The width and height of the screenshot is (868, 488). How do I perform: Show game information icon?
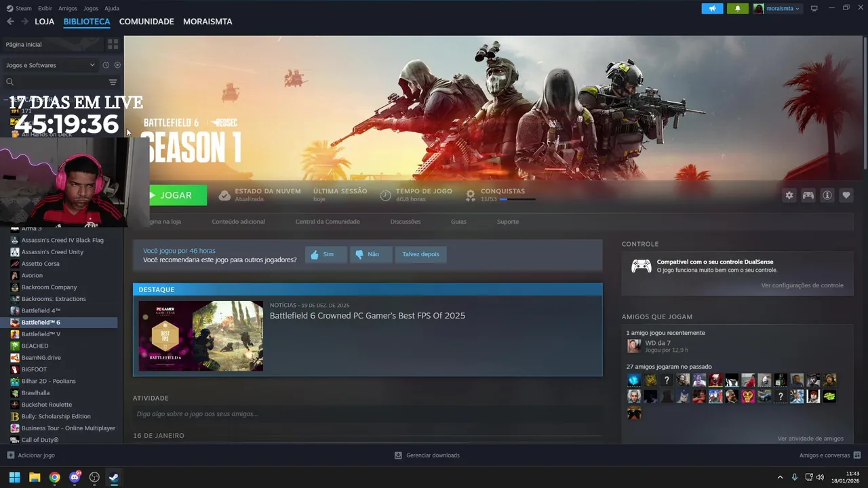tap(827, 195)
